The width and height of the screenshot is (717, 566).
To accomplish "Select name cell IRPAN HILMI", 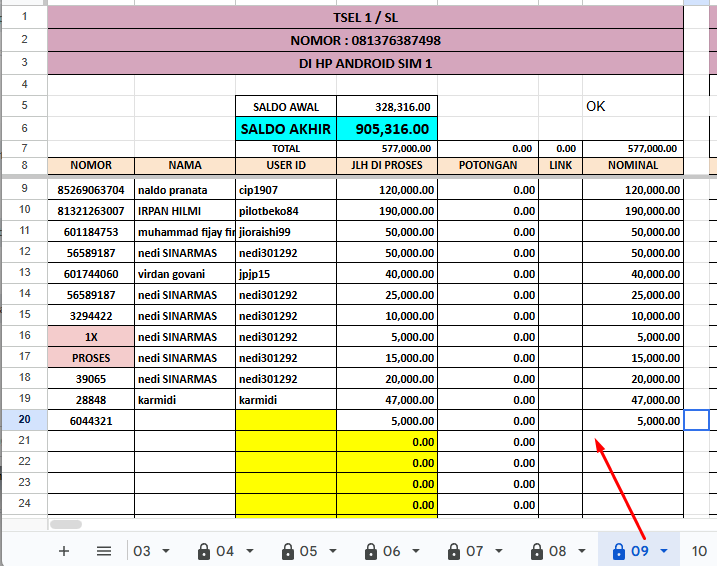I will 185,211.
